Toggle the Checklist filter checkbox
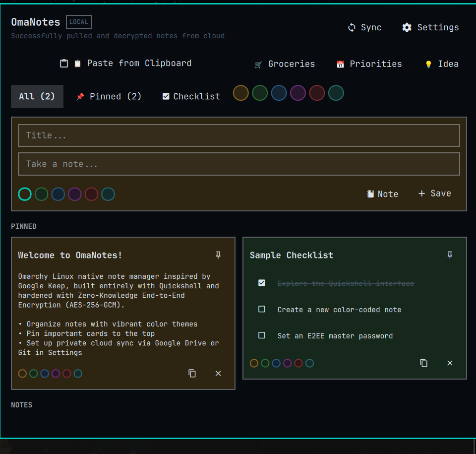This screenshot has width=476, height=454. click(x=166, y=97)
